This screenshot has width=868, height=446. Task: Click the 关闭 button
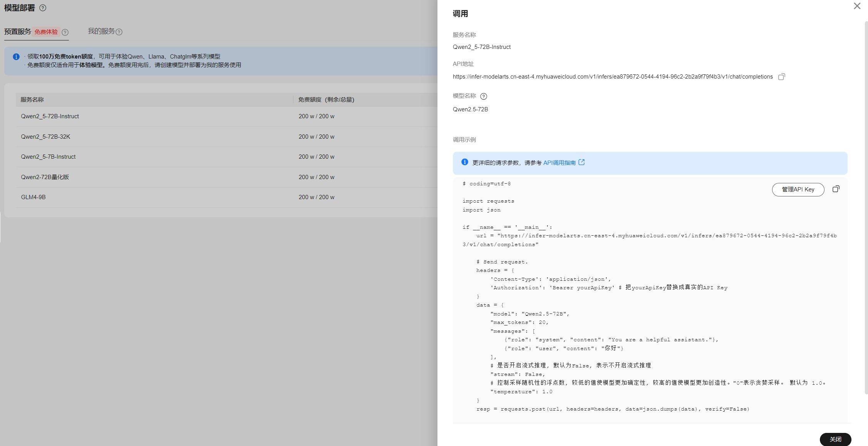click(835, 439)
